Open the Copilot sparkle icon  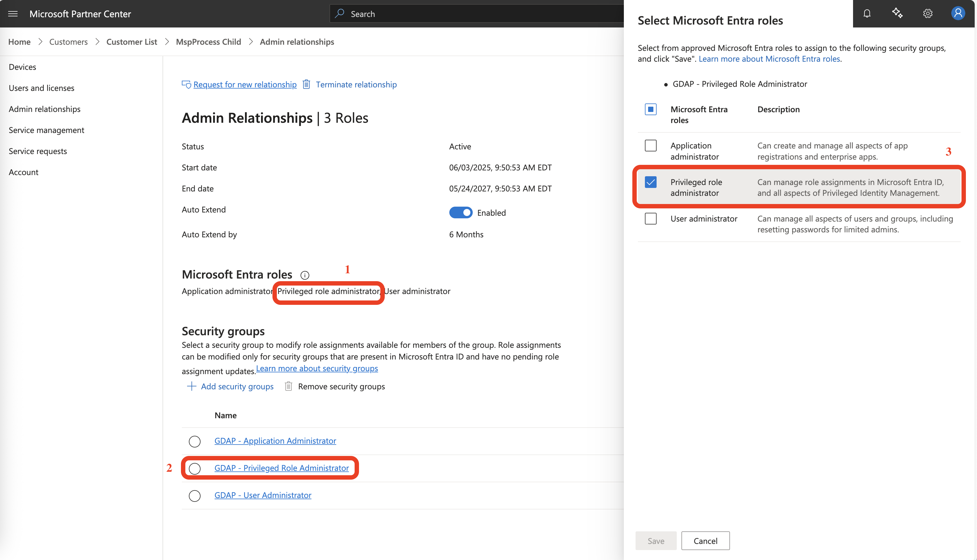[x=897, y=13]
